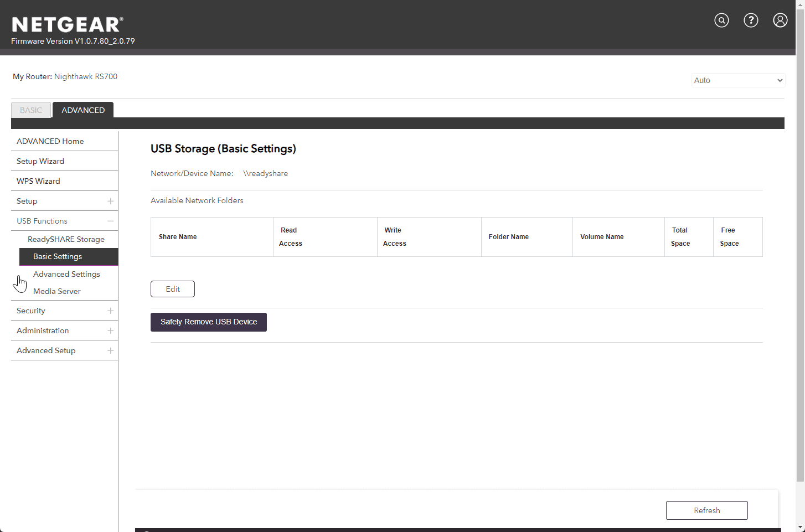
Task: Open ADVANCED Home page
Action: 50,141
